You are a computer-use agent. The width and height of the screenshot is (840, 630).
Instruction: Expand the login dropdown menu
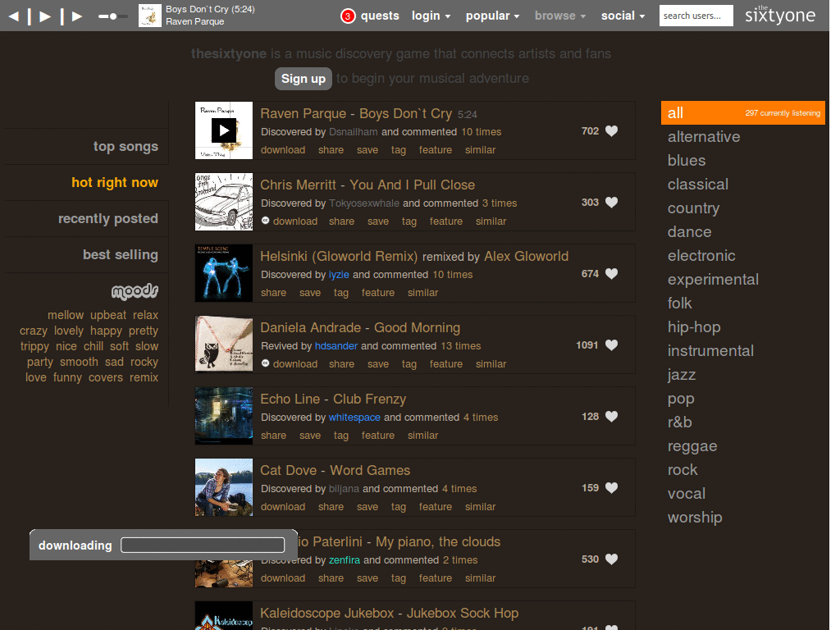[x=431, y=16]
